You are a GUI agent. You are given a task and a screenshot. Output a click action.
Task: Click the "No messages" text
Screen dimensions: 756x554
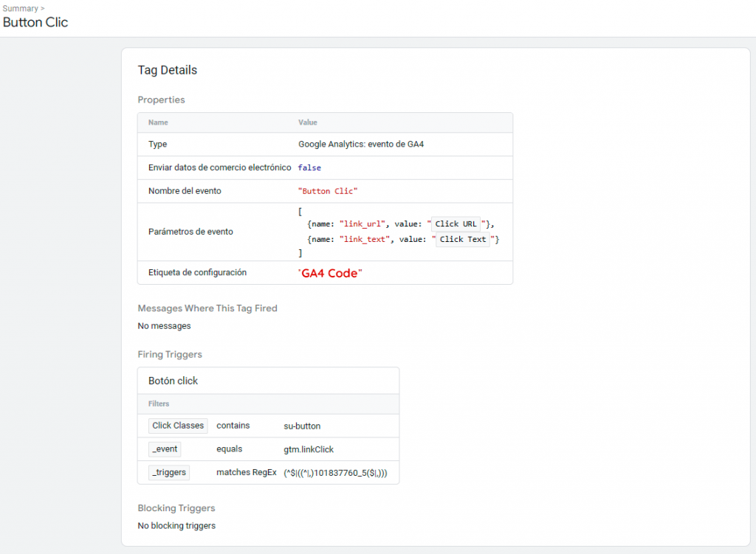coord(164,325)
